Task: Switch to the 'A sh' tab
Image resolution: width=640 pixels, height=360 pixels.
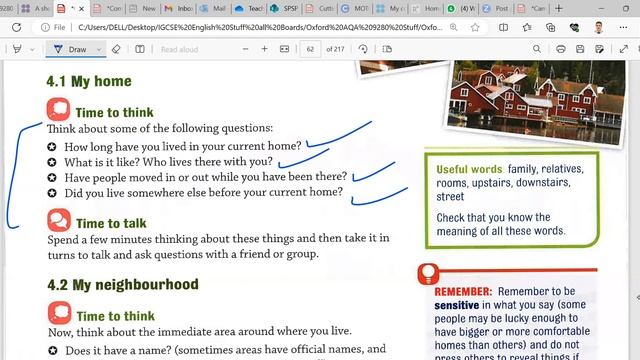Action: point(36,8)
